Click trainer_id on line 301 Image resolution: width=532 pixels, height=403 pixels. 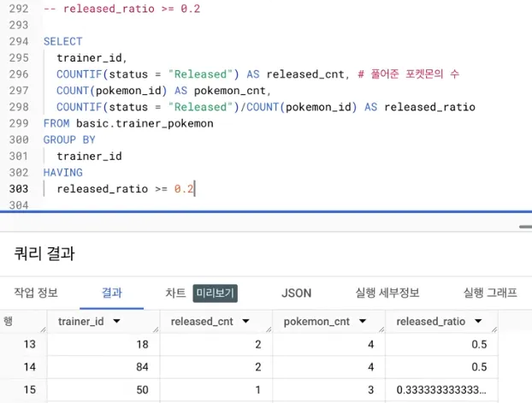tap(89, 157)
